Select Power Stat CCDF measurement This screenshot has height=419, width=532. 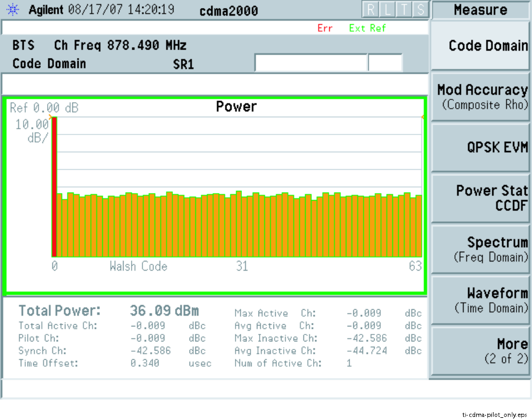480,199
